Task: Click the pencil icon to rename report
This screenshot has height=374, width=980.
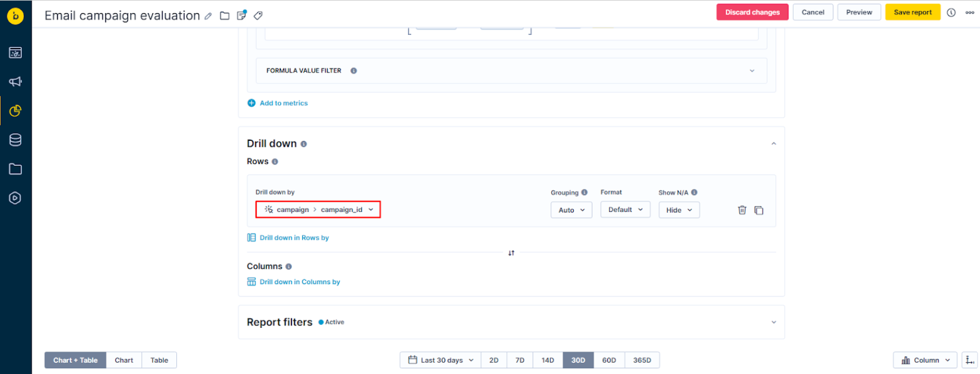Action: coord(208,16)
